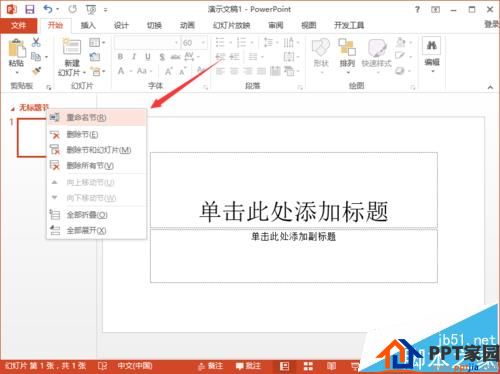The height and width of the screenshot is (374, 500).
Task: Click Center text alignment icon
Action: click(x=234, y=71)
